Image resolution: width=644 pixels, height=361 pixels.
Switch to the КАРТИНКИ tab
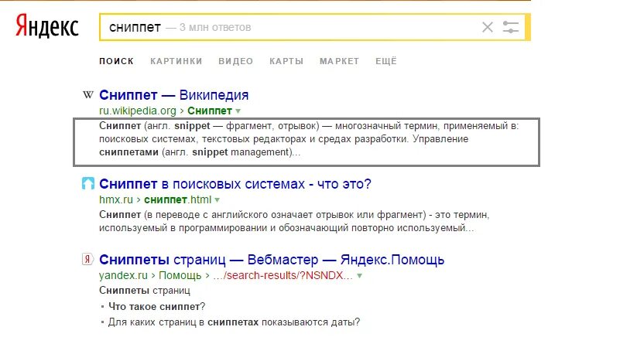click(x=176, y=61)
